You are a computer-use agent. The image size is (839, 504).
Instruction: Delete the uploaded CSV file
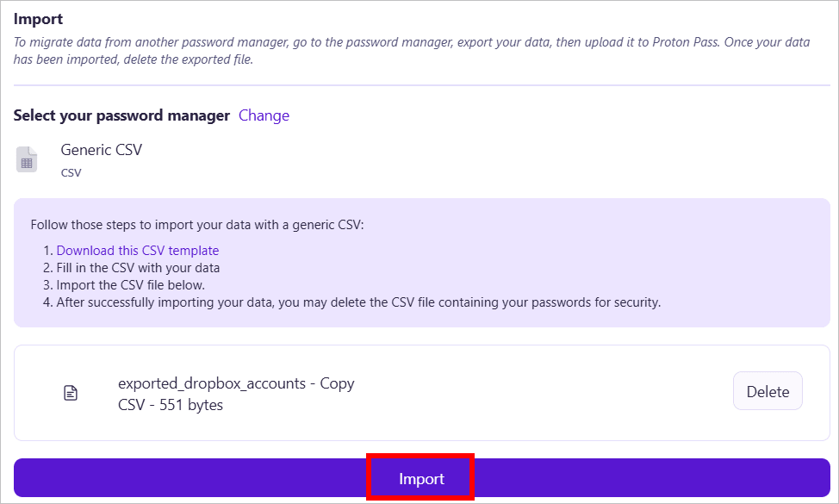[x=767, y=391]
